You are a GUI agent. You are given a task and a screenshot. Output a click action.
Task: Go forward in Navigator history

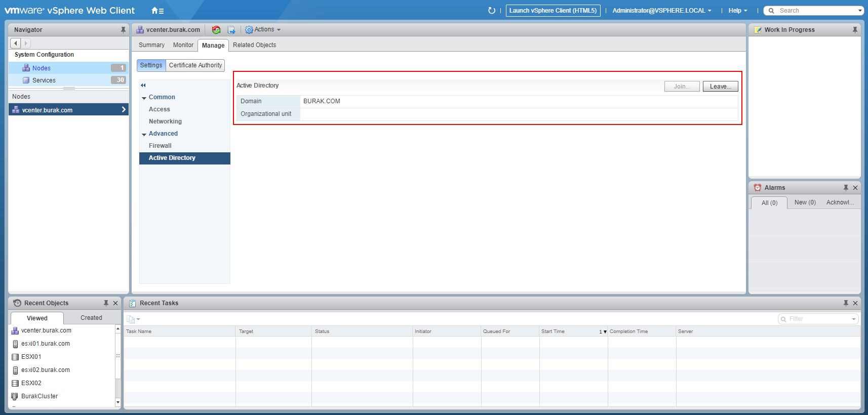[x=26, y=44]
